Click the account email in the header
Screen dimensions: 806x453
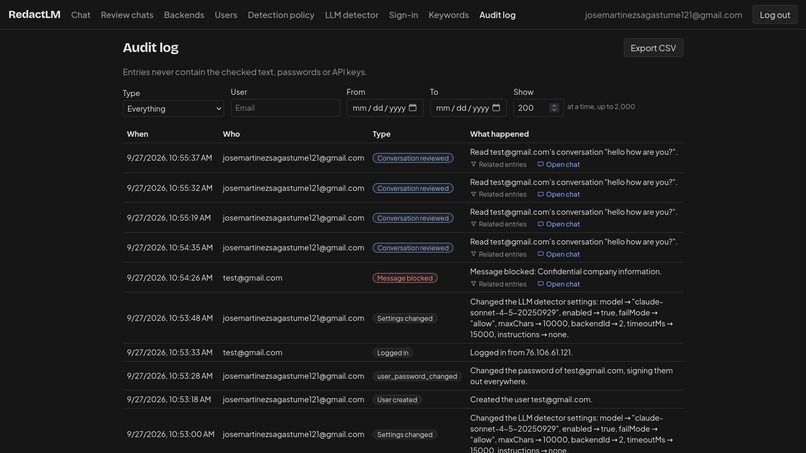(663, 15)
